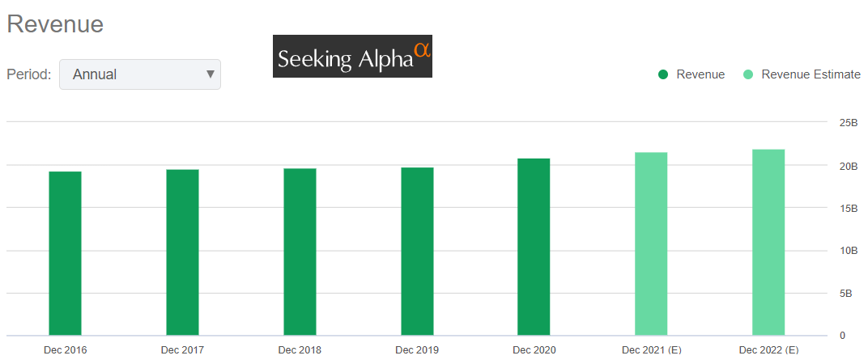Click the dark green Revenue legend dot

(663, 74)
